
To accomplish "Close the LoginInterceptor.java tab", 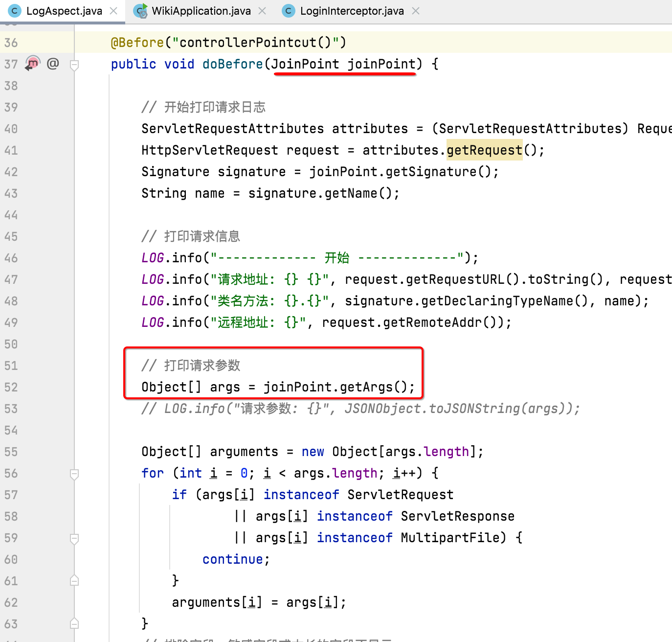I will point(416,11).
